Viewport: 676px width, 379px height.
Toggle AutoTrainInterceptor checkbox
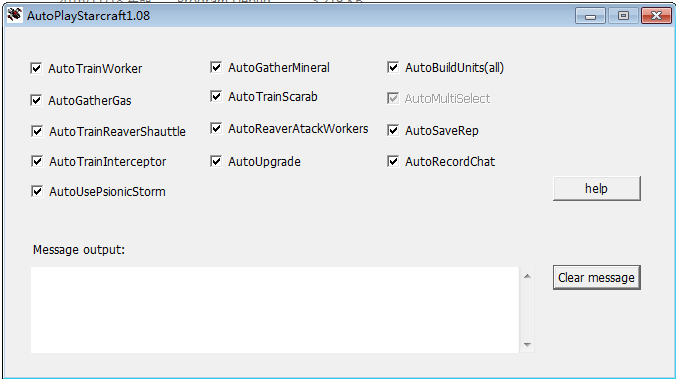[x=37, y=161]
